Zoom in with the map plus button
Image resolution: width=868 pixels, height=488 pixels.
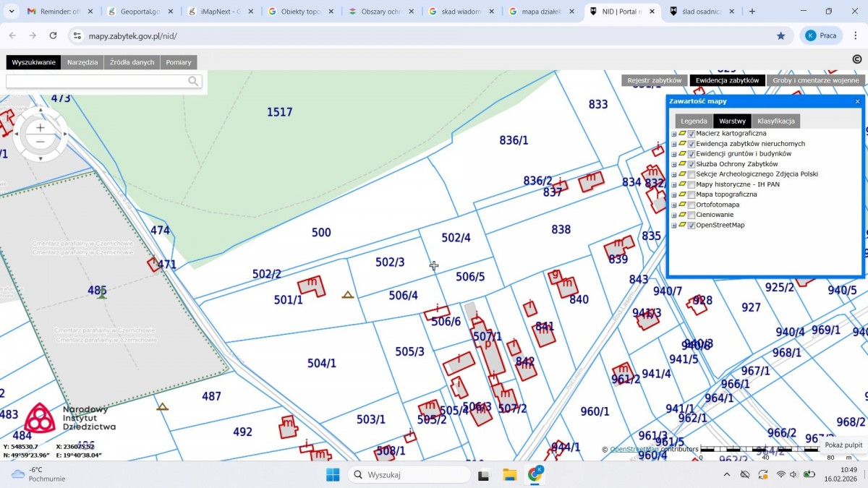[41, 127]
